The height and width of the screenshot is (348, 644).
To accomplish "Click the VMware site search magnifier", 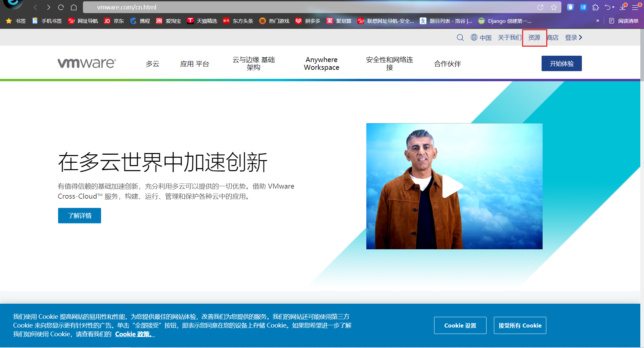I will [460, 37].
